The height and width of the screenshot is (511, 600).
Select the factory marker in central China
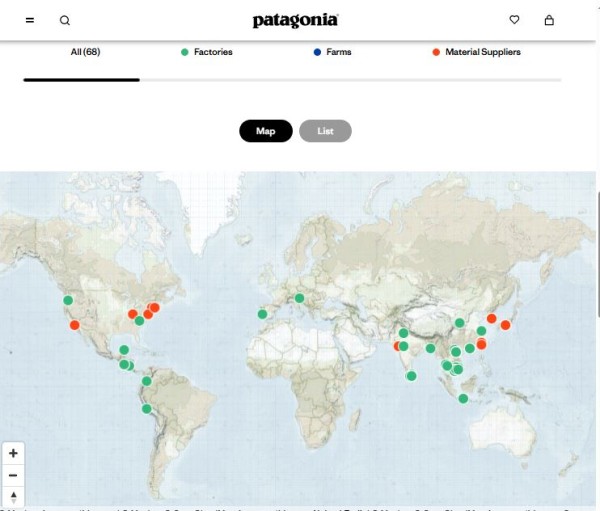pos(460,323)
